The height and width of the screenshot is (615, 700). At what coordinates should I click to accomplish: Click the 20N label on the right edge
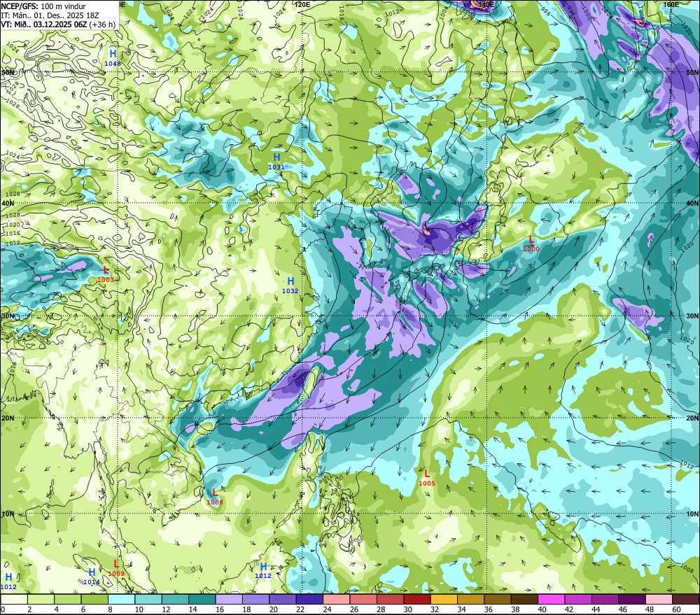(692, 418)
